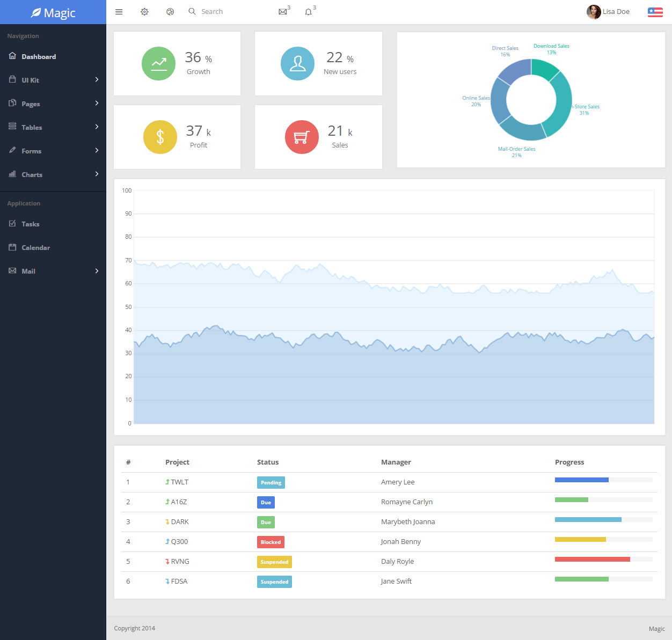Click the green Growth chart icon
672x640 pixels.
point(158,63)
